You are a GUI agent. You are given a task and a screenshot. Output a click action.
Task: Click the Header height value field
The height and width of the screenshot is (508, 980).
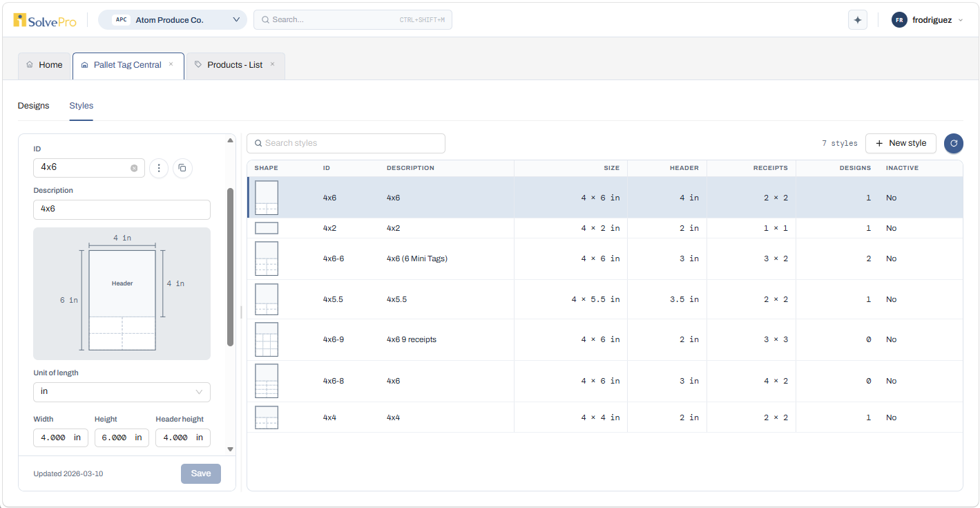click(182, 438)
